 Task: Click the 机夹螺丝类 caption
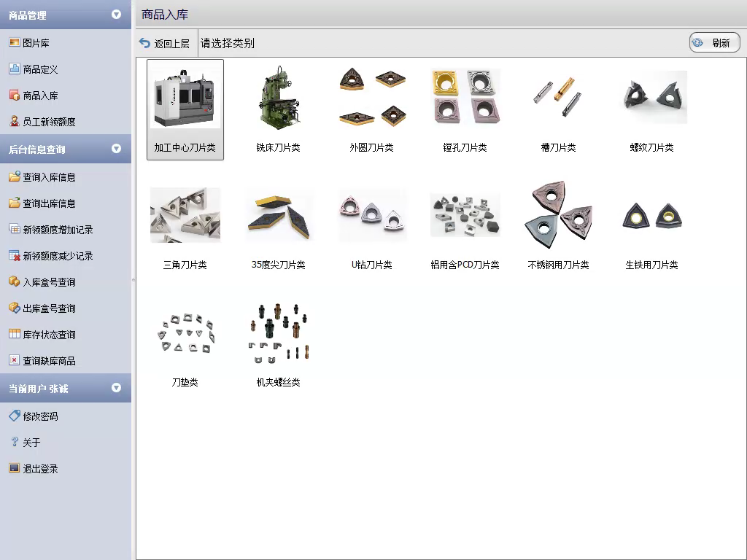click(278, 382)
